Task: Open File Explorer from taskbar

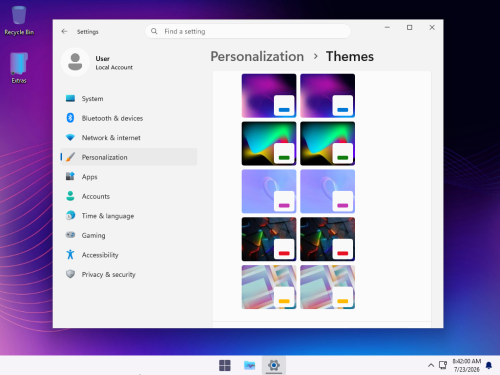Action: [249, 365]
